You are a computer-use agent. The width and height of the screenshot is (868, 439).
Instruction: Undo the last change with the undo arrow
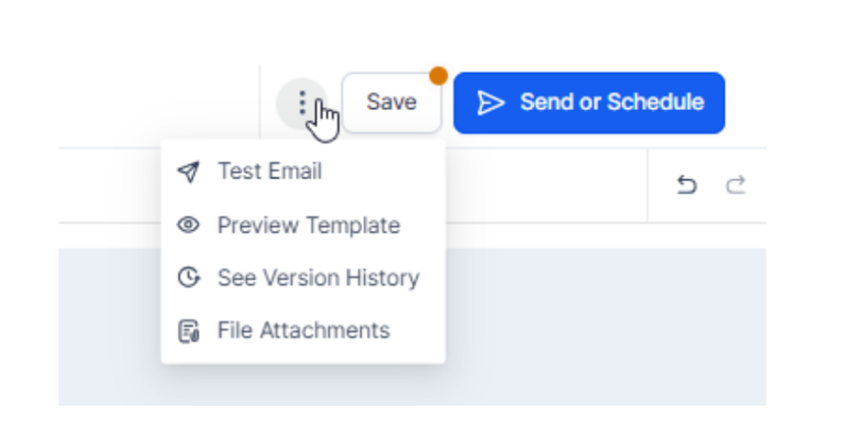pos(687,186)
